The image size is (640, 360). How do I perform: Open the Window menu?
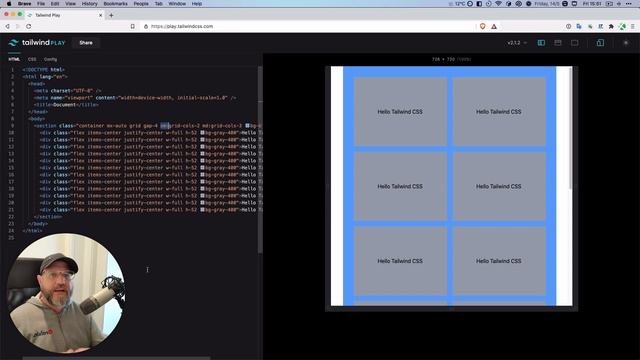(177, 4)
